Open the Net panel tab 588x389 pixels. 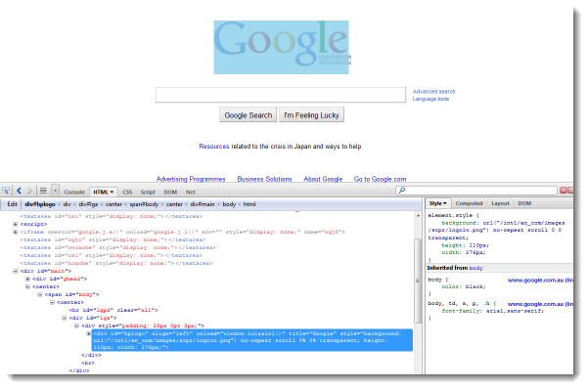tap(191, 192)
